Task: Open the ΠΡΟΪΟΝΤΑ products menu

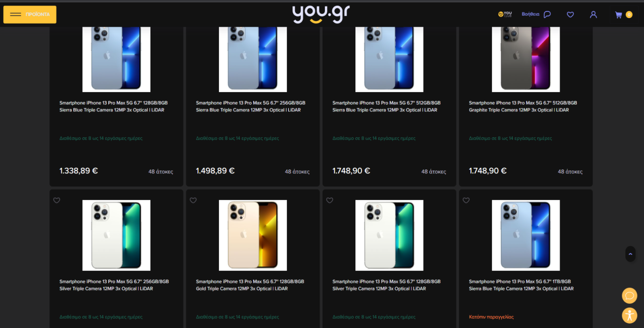Action: (x=30, y=14)
